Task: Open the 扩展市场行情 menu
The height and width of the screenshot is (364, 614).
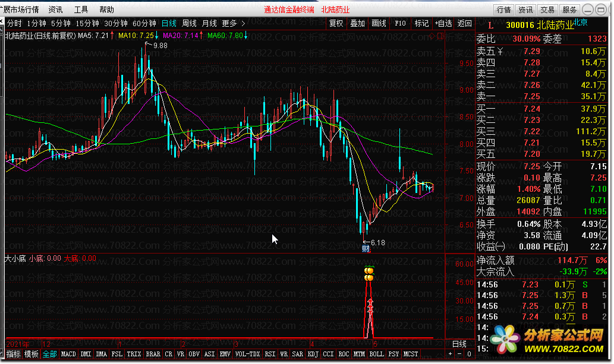Action: click(20, 10)
